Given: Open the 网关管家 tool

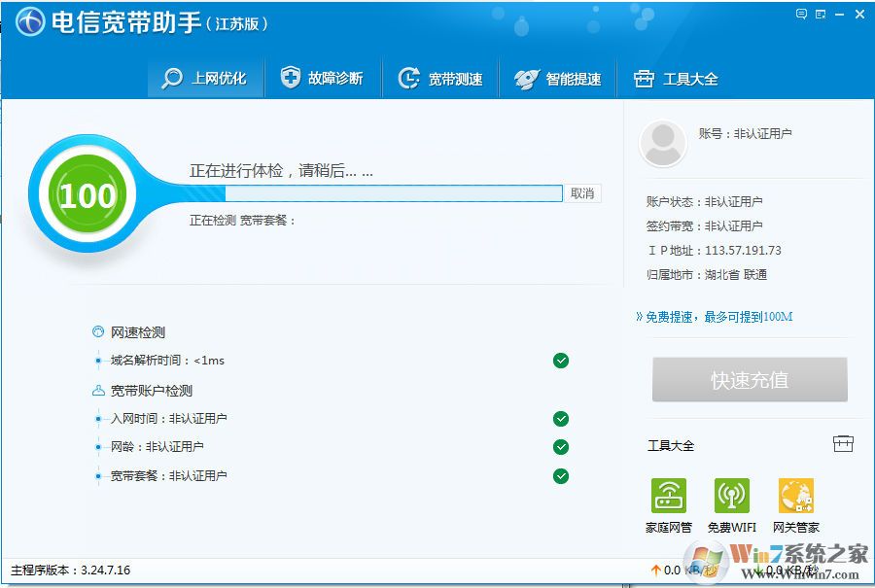Looking at the screenshot, I should (796, 499).
